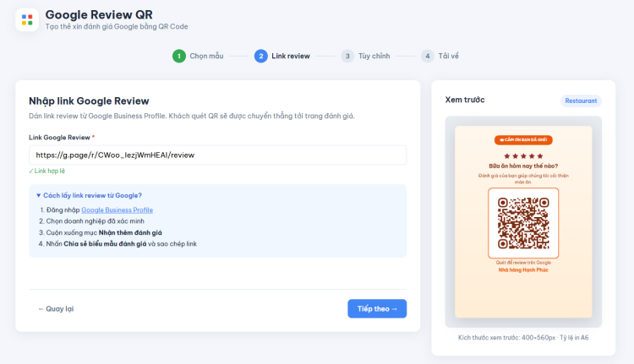Screen dimensions: 634x364
Task: Click the Restaurant template badge
Action: [581, 101]
